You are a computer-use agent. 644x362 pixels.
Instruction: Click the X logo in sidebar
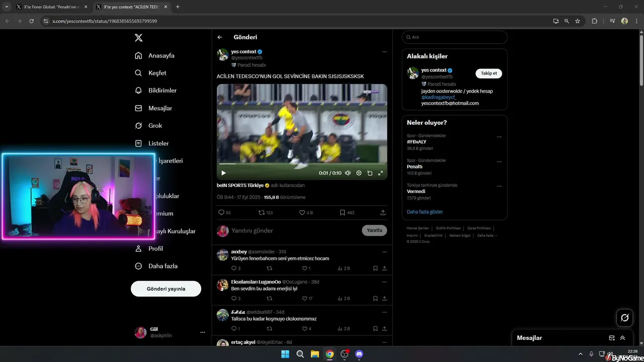(138, 38)
